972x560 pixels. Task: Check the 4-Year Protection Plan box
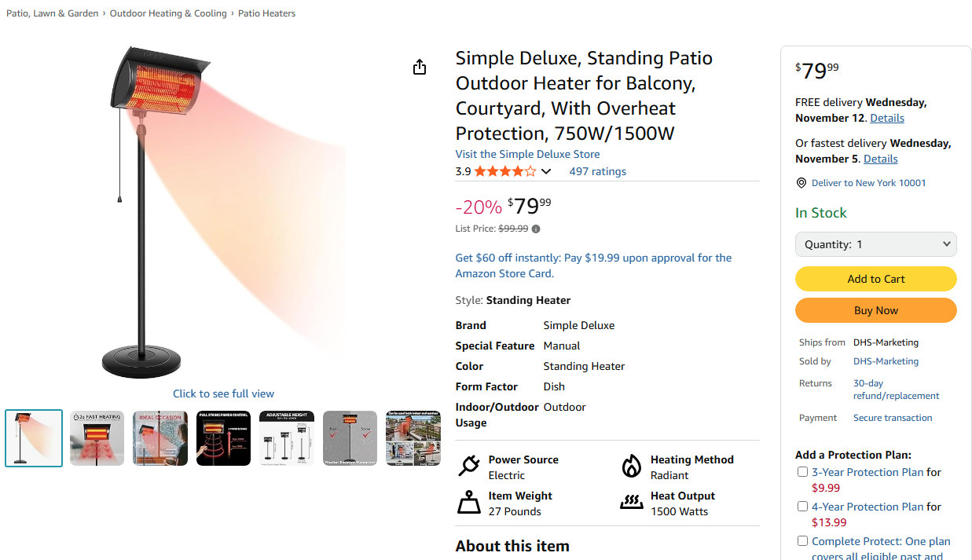(802, 507)
